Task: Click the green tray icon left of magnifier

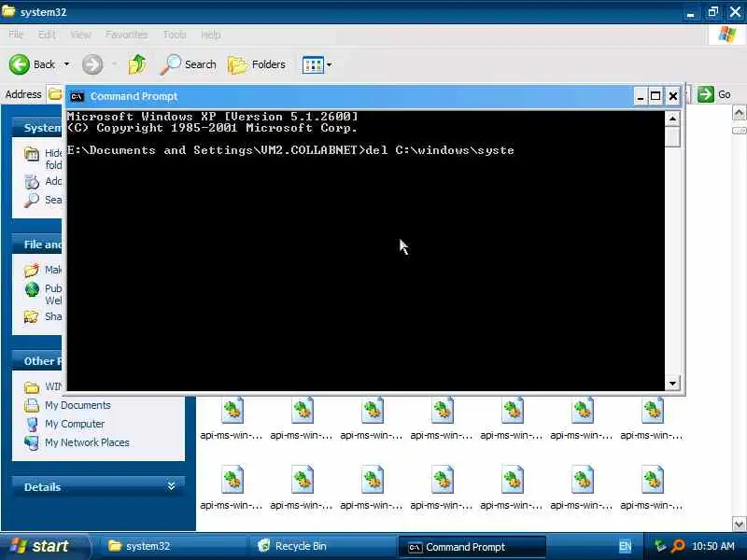Action: click(x=660, y=546)
